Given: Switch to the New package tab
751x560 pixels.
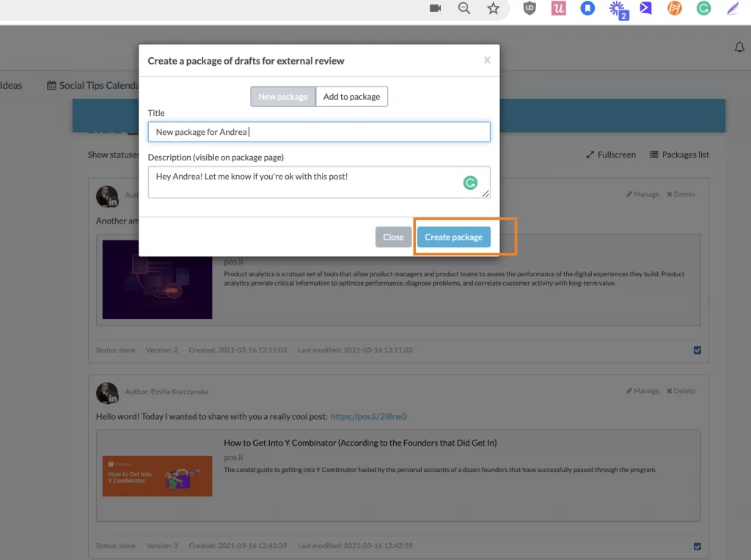Looking at the screenshot, I should pyautogui.click(x=283, y=97).
